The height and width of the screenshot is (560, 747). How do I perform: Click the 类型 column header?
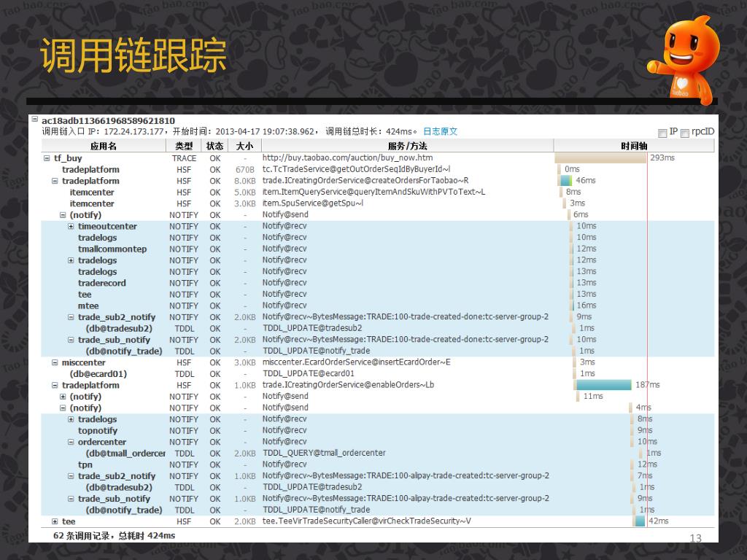point(184,146)
